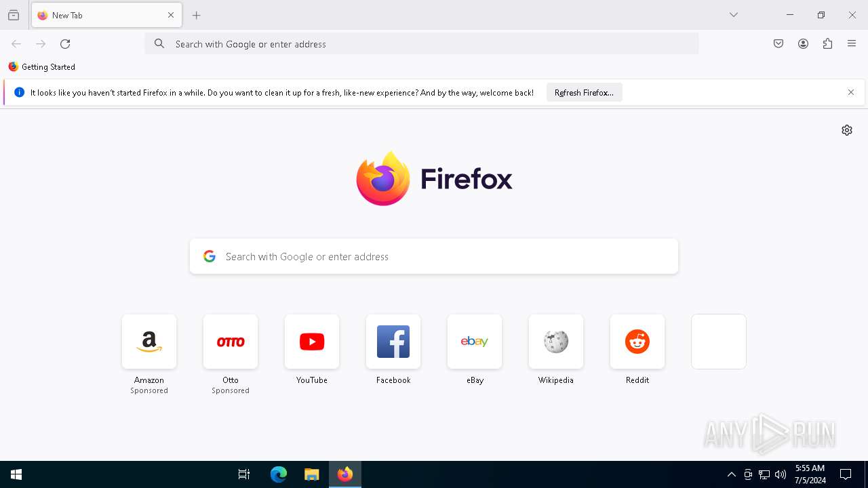
Task: Open a new tab with plus button
Action: pyautogui.click(x=197, y=15)
